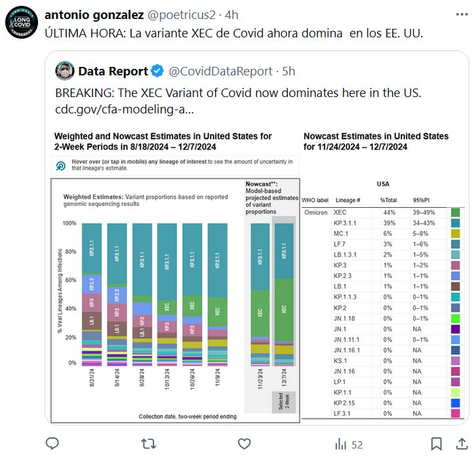Screen dimensions: 476x459
Task: Click the Data Report profile avatar
Action: pyautogui.click(x=64, y=70)
